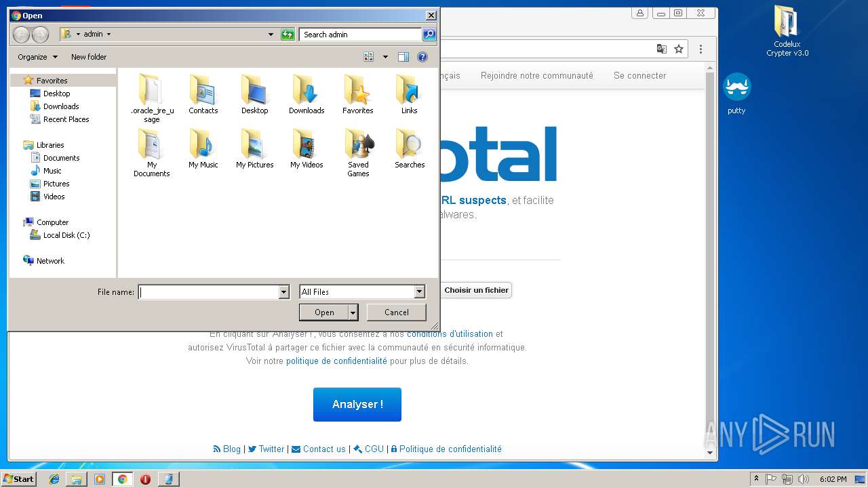
Task: Select Libraries in navigation pane
Action: click(x=50, y=145)
